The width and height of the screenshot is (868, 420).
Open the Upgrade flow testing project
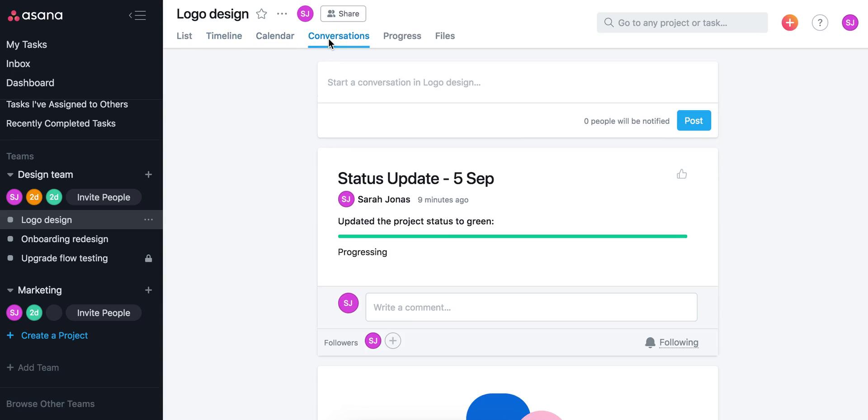pyautogui.click(x=65, y=258)
